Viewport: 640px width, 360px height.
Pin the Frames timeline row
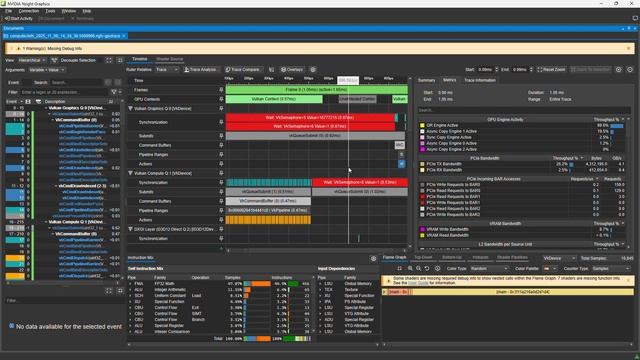[x=221, y=90]
